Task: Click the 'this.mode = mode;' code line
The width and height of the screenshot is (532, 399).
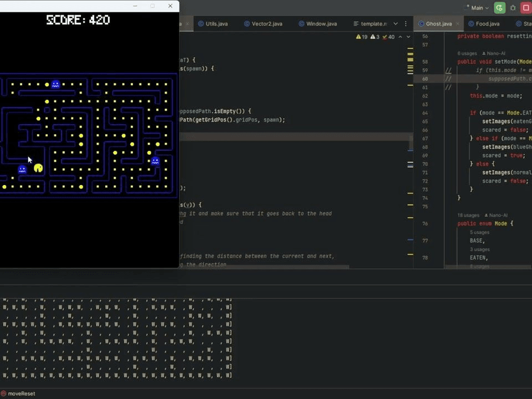Action: click(x=496, y=96)
